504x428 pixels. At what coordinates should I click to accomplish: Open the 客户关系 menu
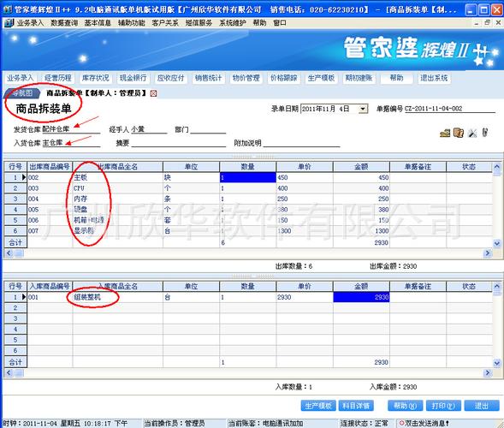click(165, 23)
